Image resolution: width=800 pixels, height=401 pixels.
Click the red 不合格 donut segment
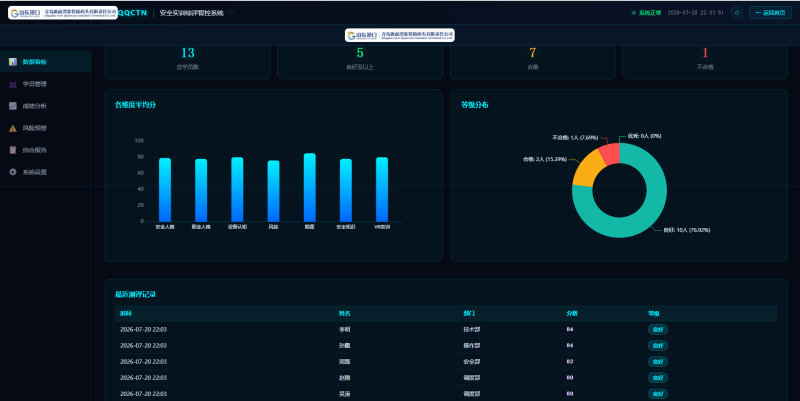(x=611, y=153)
